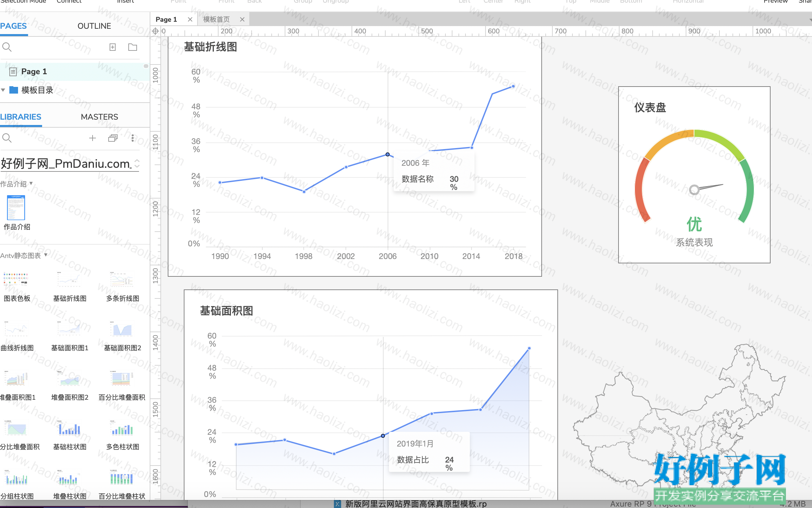Search libraries with the magnifier icon

click(7, 138)
